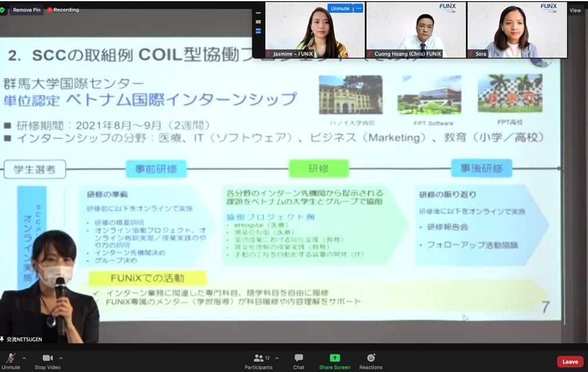Click the 研修報告会 bullet text
The height and width of the screenshot is (372, 588).
coord(448,227)
